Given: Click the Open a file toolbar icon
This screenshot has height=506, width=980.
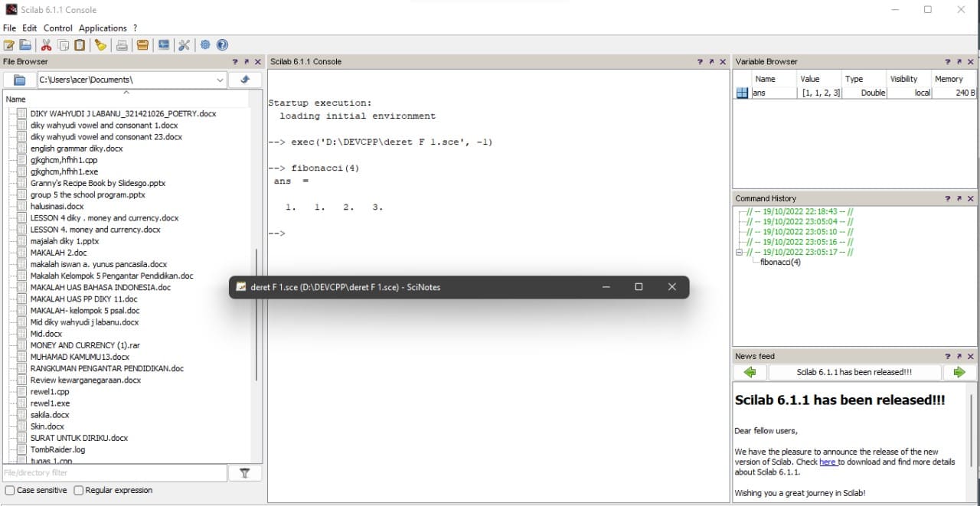Looking at the screenshot, I should (x=25, y=45).
